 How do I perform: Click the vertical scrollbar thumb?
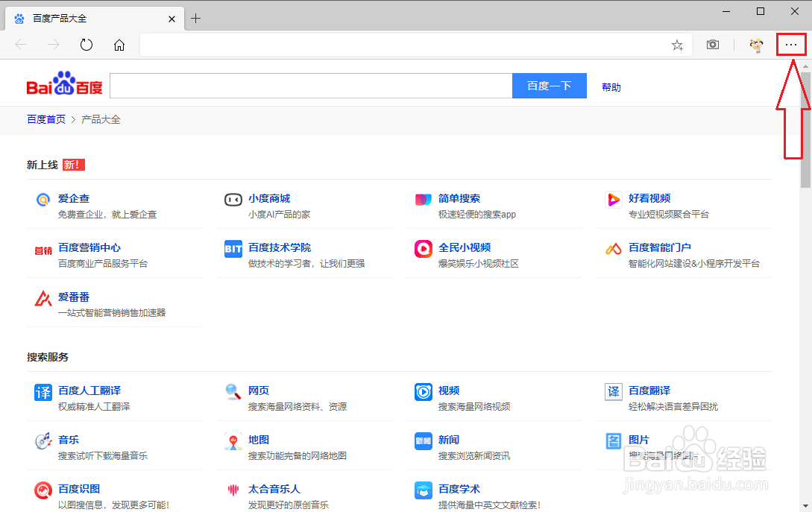(x=806, y=130)
